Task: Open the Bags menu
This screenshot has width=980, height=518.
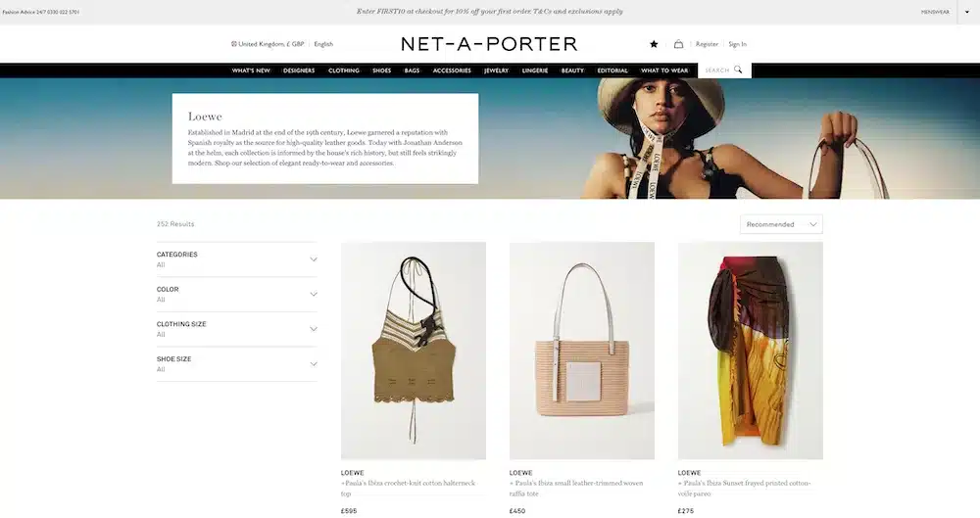Action: coord(412,71)
